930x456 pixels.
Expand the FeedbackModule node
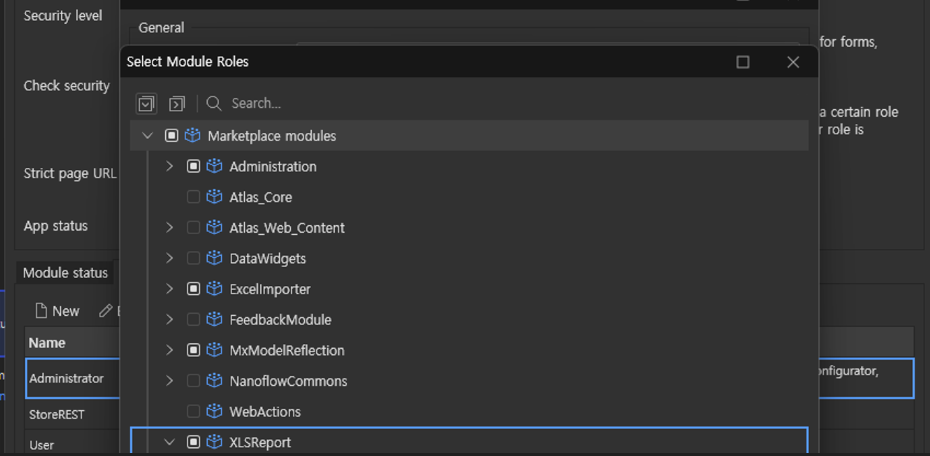(170, 320)
